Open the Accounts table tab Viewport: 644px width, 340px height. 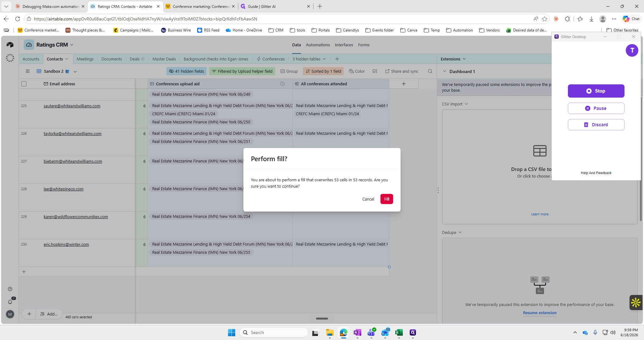[x=31, y=59]
